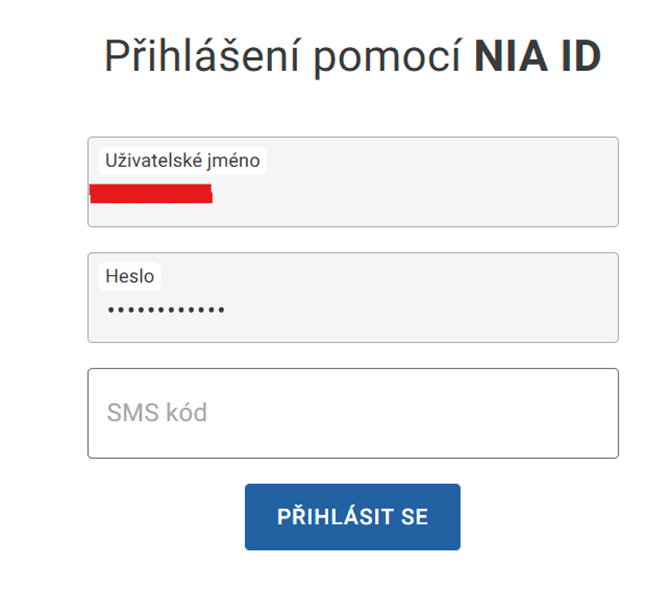Click the "Uživatelské jméno" field label

(x=182, y=161)
